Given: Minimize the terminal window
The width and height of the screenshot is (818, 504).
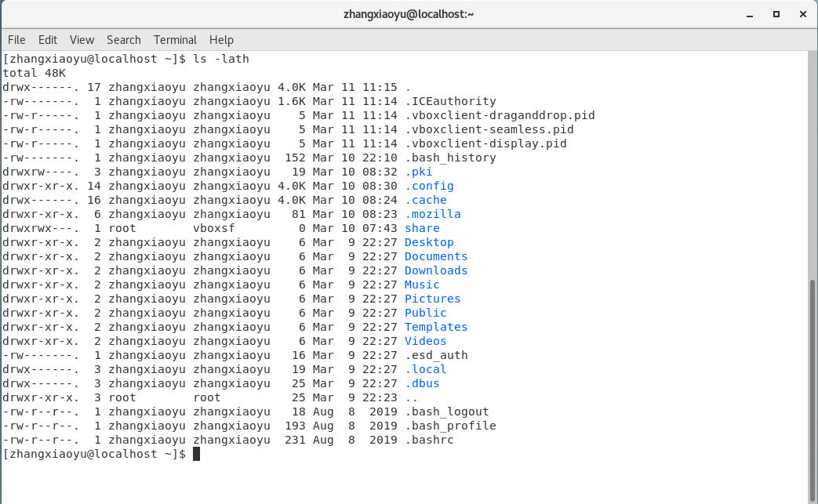Looking at the screenshot, I should point(752,14).
